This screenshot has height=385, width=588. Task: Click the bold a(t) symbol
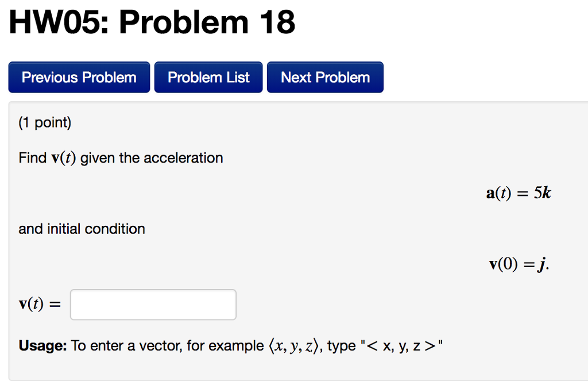coord(498,193)
